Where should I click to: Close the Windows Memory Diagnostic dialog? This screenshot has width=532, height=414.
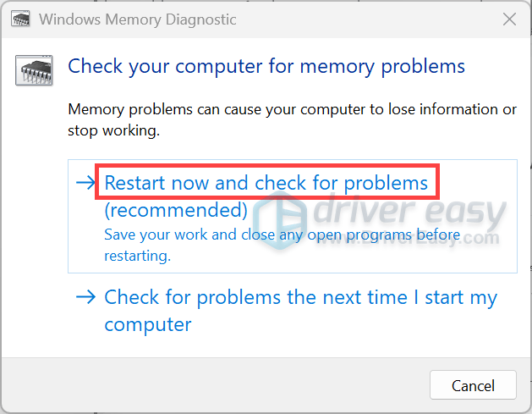509,19
